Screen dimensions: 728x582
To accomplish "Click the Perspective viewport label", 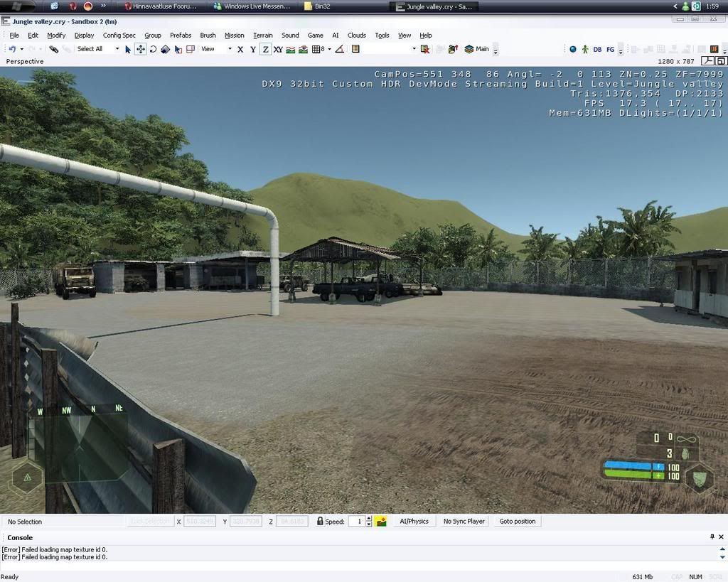I will tap(25, 61).
